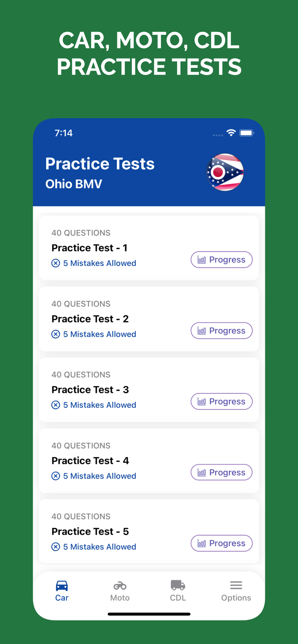Switch to the Moto tab
The width and height of the screenshot is (298, 644).
120,590
